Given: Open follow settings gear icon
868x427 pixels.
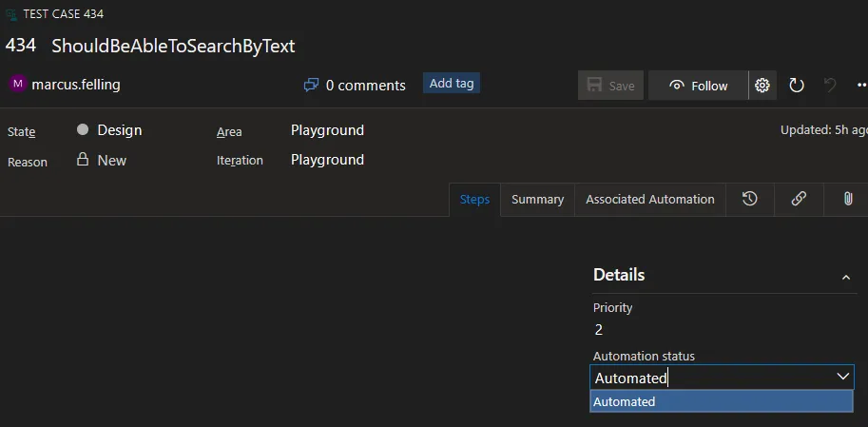Looking at the screenshot, I should pyautogui.click(x=762, y=86).
